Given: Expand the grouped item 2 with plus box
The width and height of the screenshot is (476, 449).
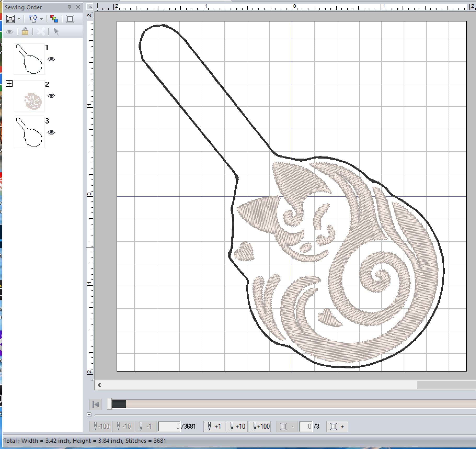Looking at the screenshot, I should point(9,83).
